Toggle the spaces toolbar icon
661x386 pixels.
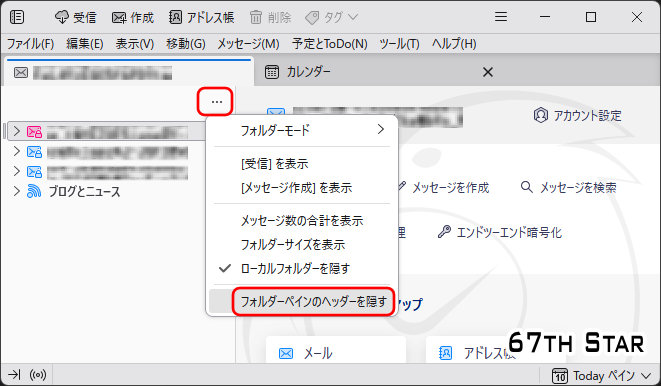(17, 17)
